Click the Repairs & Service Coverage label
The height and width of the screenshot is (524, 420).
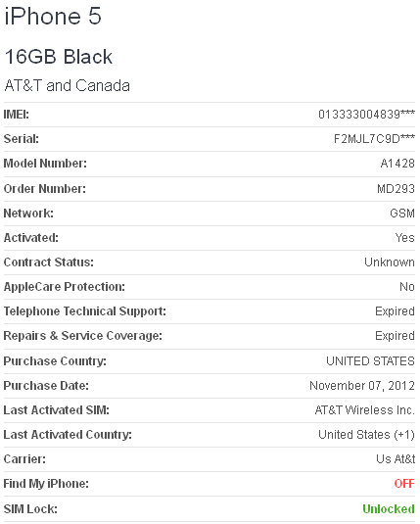tap(83, 336)
